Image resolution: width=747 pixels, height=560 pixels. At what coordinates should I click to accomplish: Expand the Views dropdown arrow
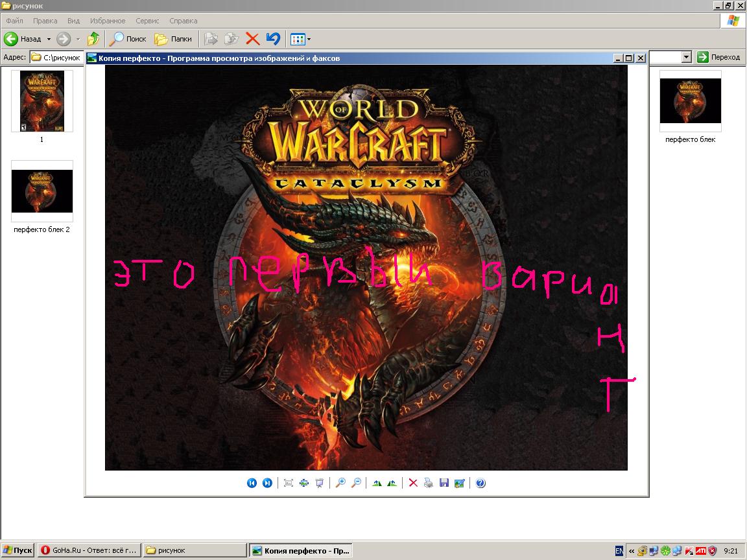coord(309,39)
